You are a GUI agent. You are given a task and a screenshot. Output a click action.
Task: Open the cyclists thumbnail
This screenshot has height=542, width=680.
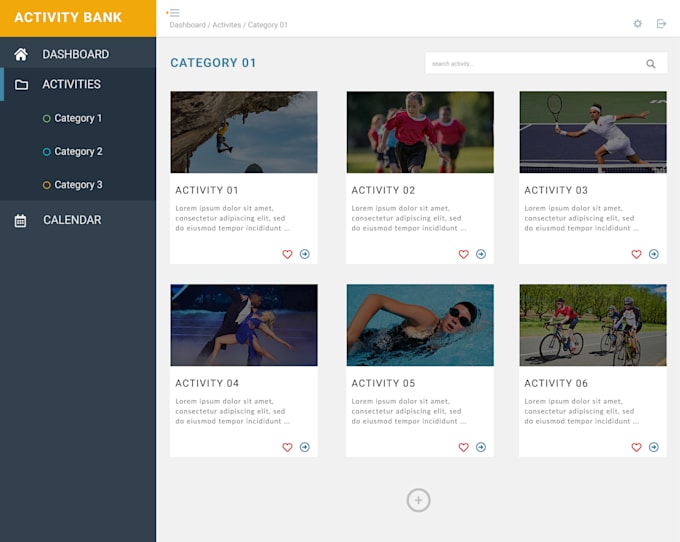coord(593,325)
